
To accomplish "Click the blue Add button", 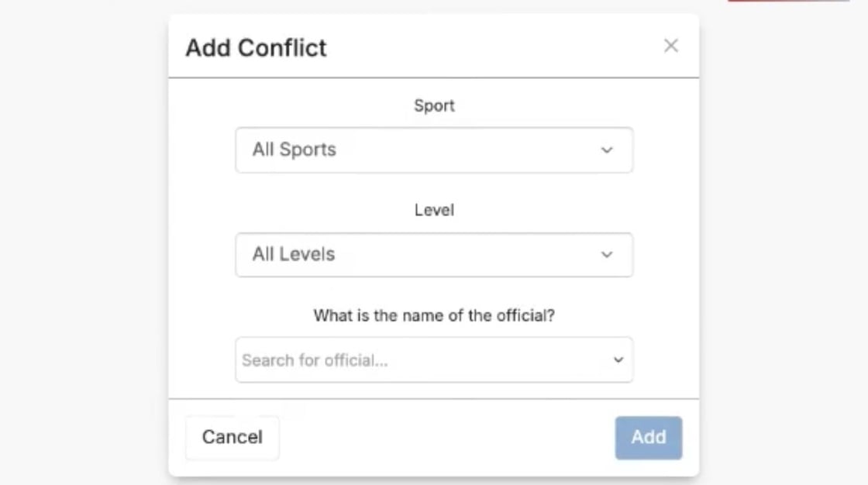I will point(649,438).
